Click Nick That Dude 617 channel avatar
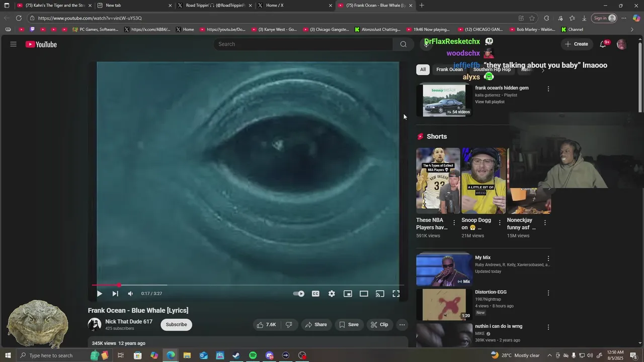644x362 pixels. pos(95,325)
